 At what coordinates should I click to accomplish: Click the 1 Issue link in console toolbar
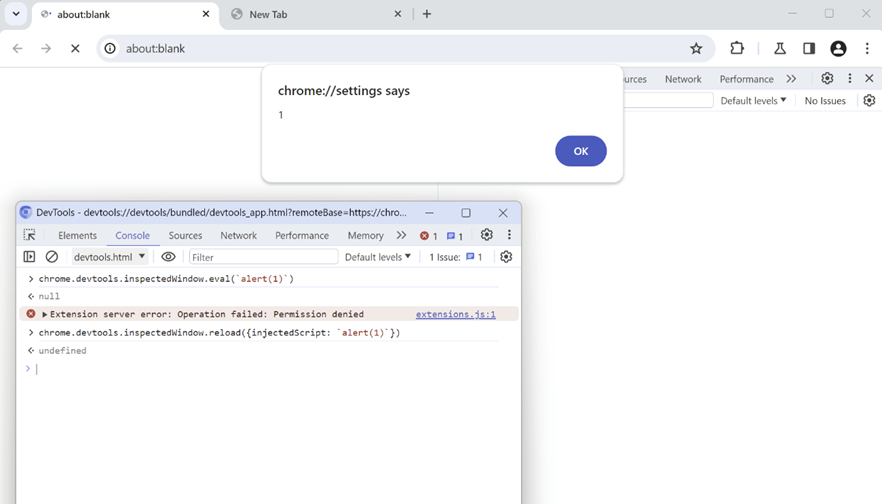(x=456, y=257)
